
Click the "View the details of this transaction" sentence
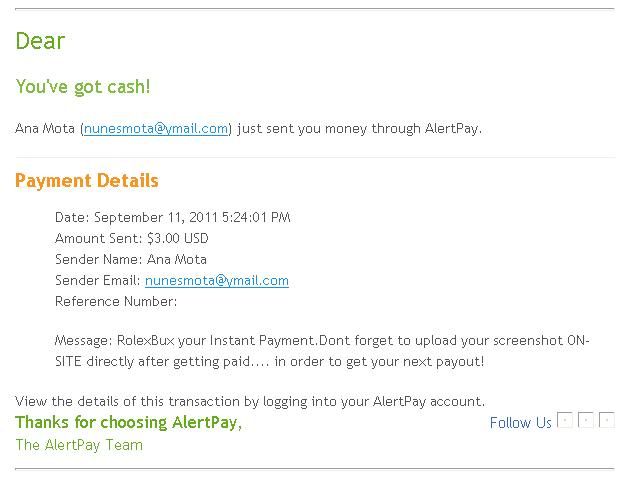250,402
